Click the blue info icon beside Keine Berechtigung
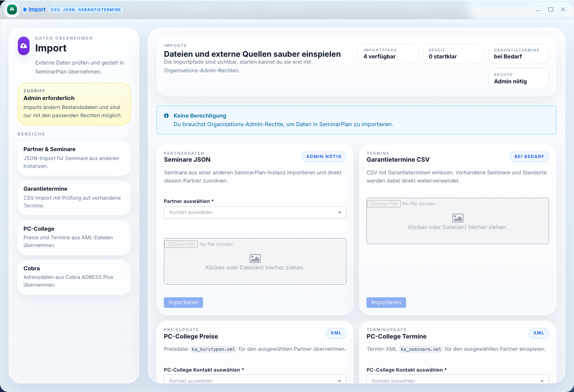Image resolution: width=574 pixels, height=392 pixels. (x=166, y=116)
